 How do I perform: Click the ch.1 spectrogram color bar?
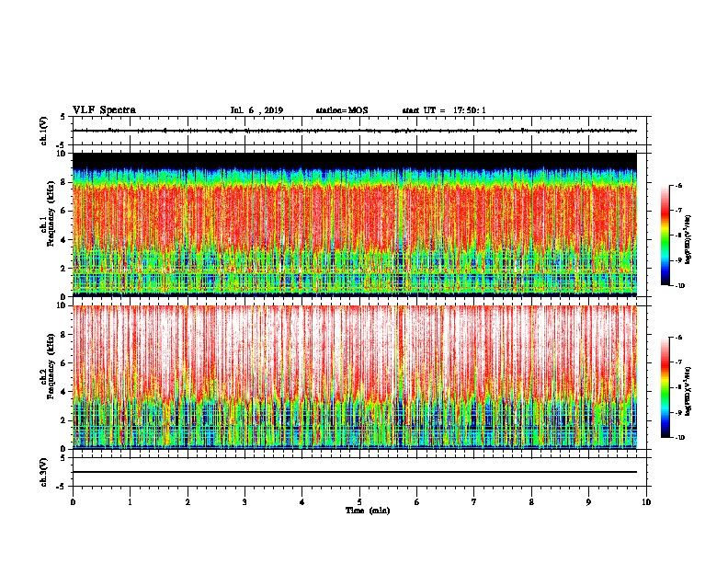(x=665, y=236)
